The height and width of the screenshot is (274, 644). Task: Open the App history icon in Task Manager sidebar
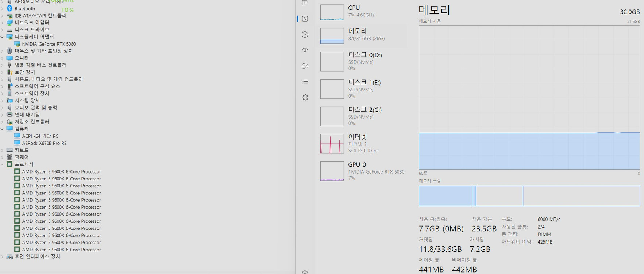pyautogui.click(x=305, y=34)
